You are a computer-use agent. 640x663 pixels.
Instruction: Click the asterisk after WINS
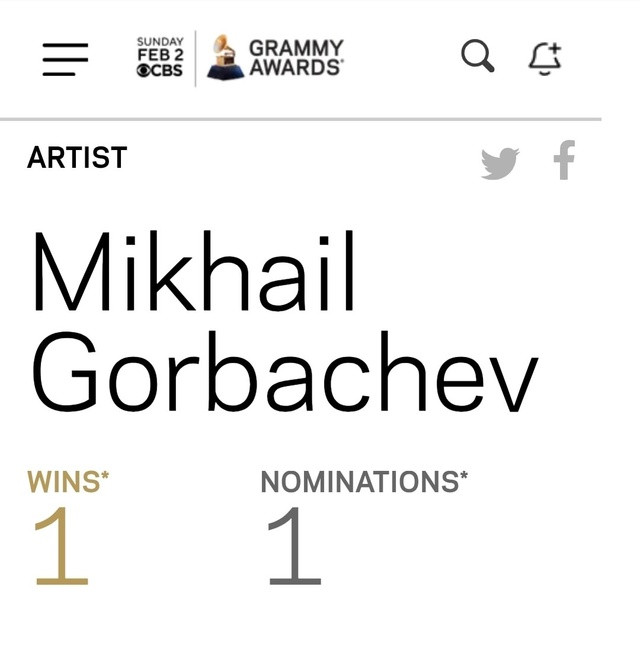pyautogui.click(x=105, y=477)
